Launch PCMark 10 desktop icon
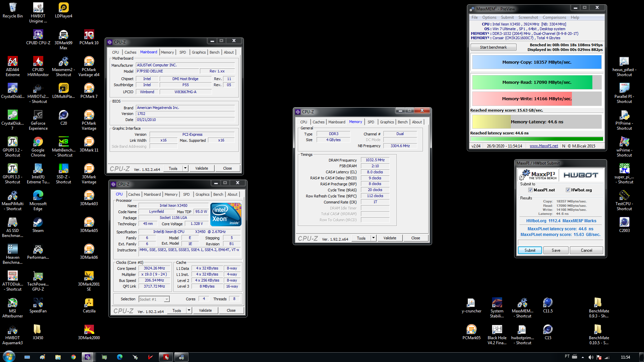 tap(89, 37)
